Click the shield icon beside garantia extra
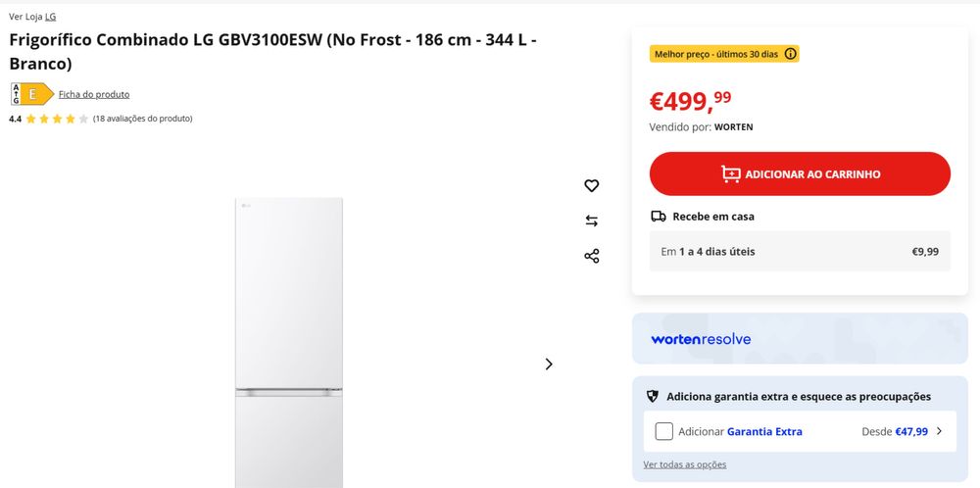980x488 pixels. tap(653, 397)
